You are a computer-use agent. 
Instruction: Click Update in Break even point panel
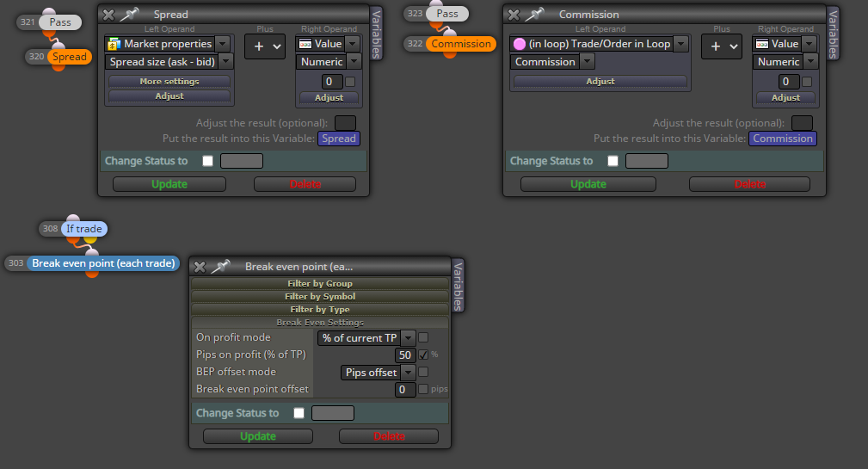click(x=258, y=436)
